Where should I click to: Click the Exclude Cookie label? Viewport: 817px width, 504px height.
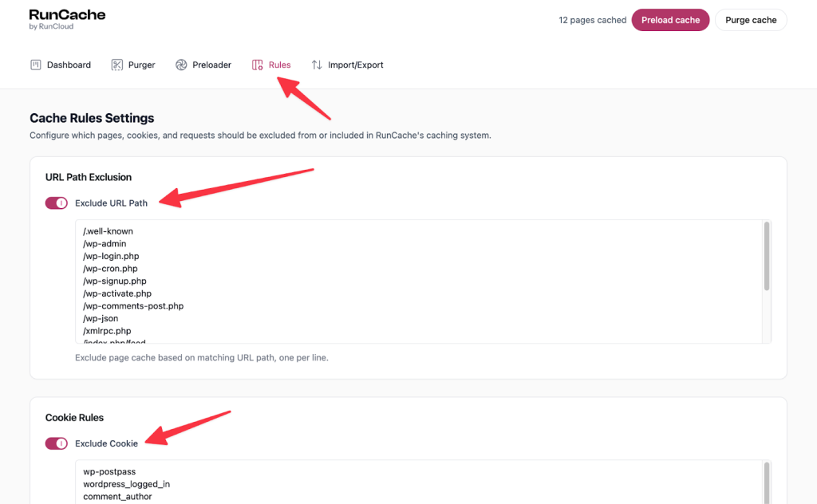[x=106, y=443]
